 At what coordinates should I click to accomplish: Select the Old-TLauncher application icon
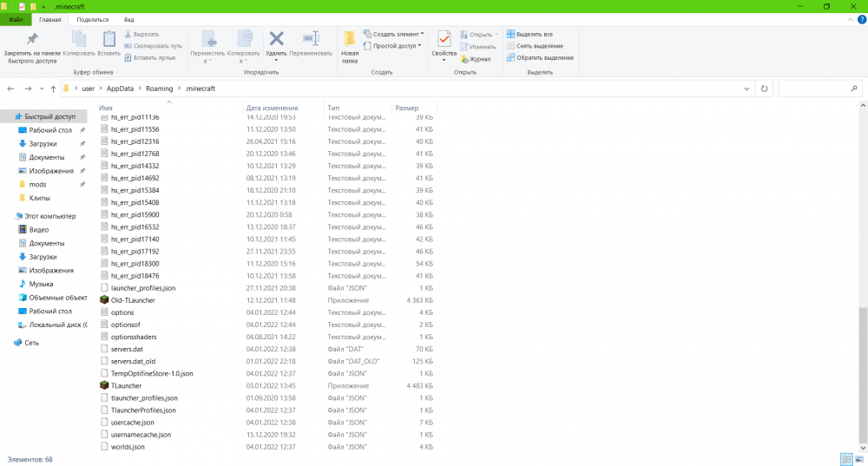(x=104, y=300)
